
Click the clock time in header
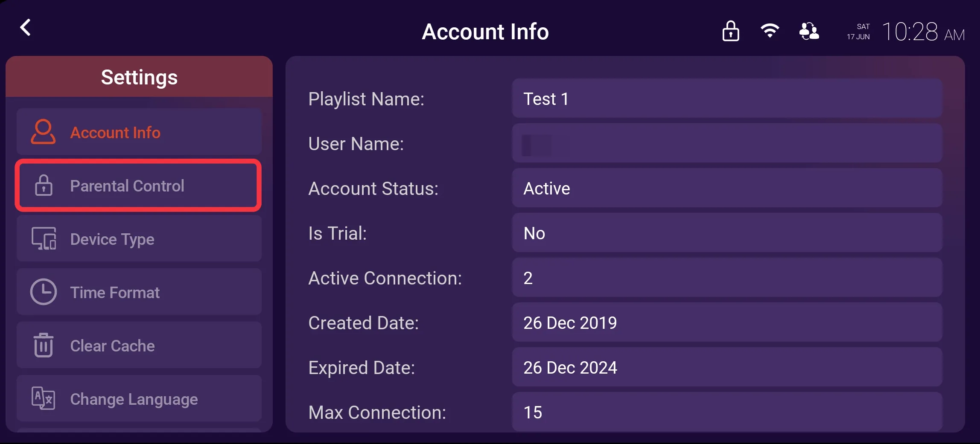click(923, 32)
